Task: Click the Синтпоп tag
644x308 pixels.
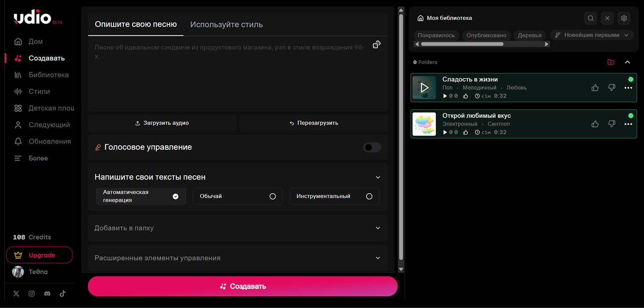Action: pyautogui.click(x=499, y=124)
